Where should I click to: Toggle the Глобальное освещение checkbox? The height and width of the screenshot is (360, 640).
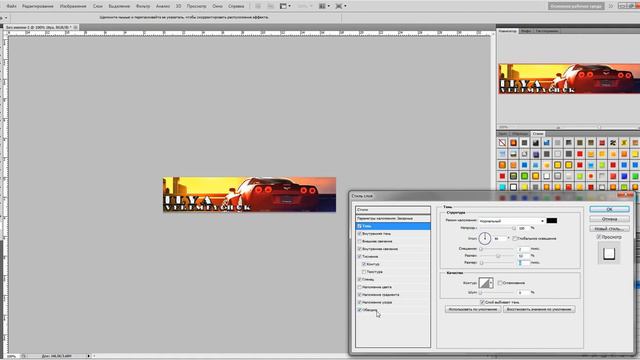click(515, 238)
